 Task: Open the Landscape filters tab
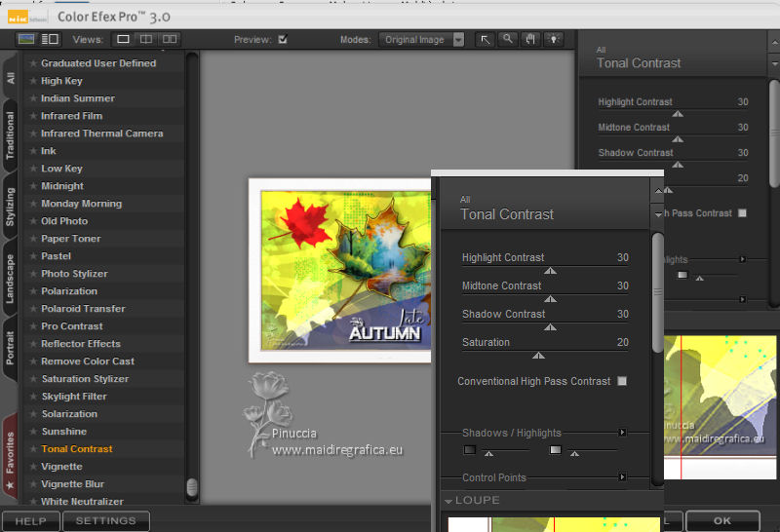10,279
